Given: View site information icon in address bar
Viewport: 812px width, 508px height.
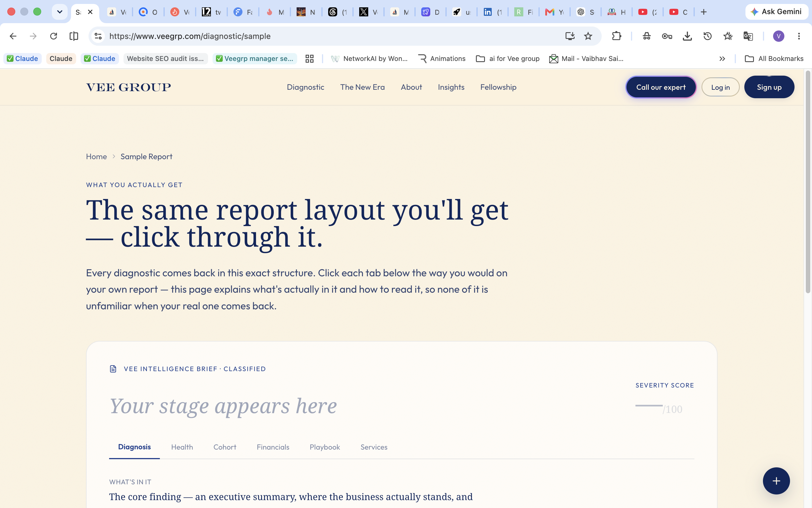Looking at the screenshot, I should coord(98,36).
